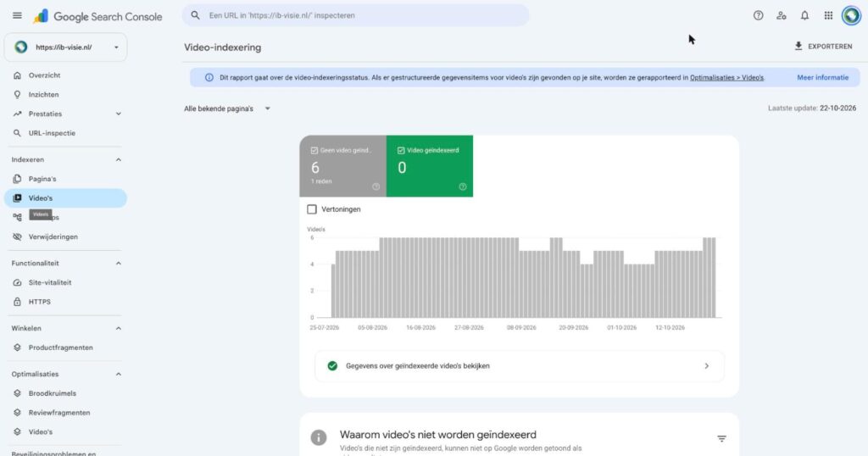Open Reviewfragmenten report
The image size is (868, 456).
tap(65, 413)
